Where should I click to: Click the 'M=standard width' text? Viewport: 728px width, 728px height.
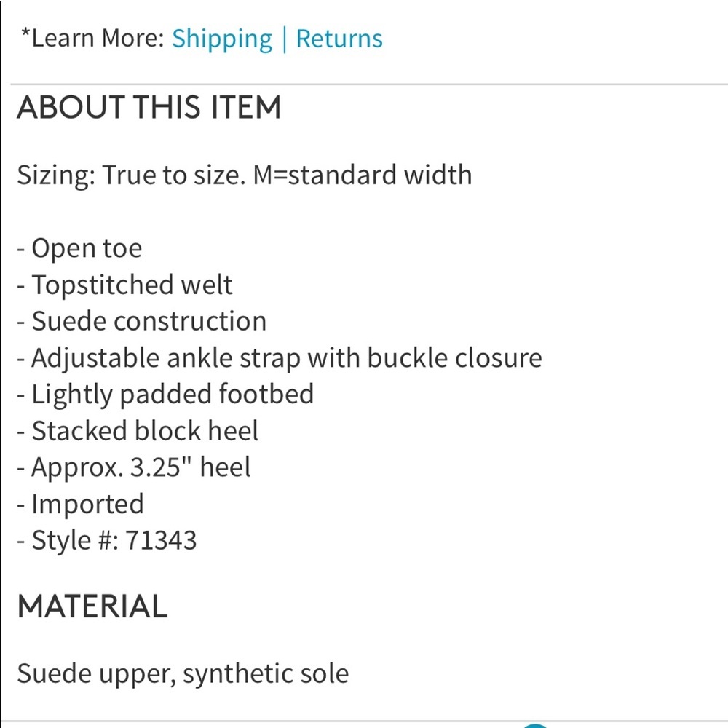click(362, 175)
